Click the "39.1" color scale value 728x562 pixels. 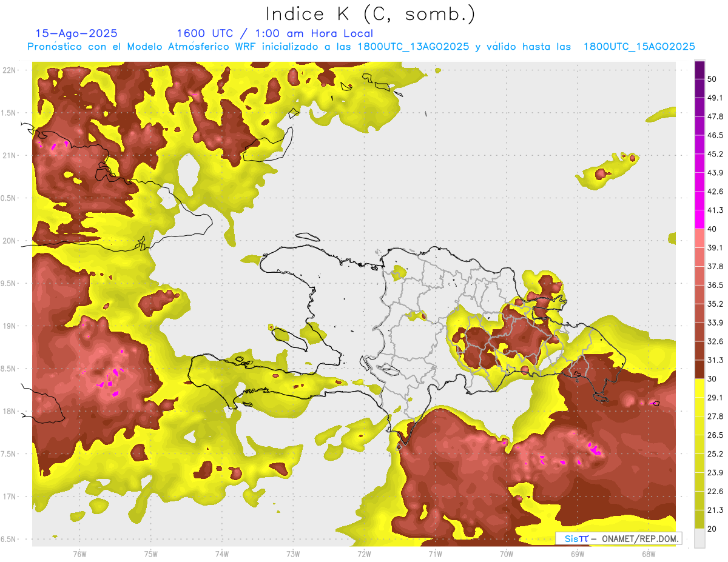point(715,248)
